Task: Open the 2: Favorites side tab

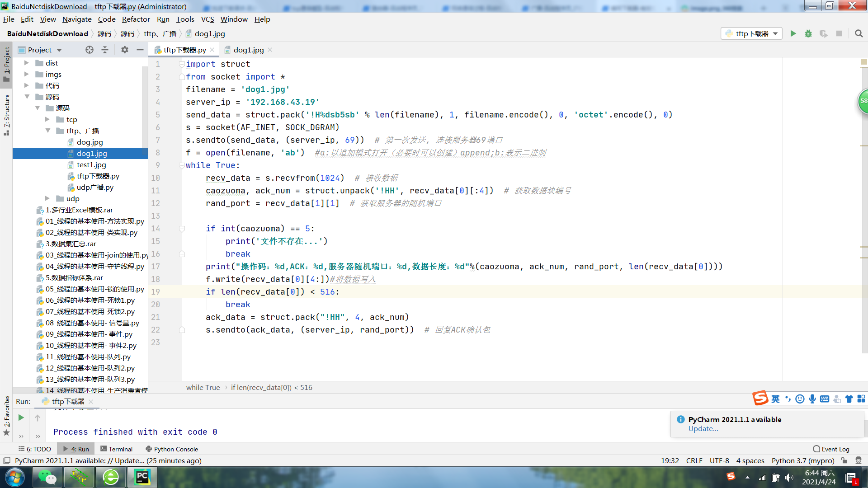Action: click(x=6, y=415)
